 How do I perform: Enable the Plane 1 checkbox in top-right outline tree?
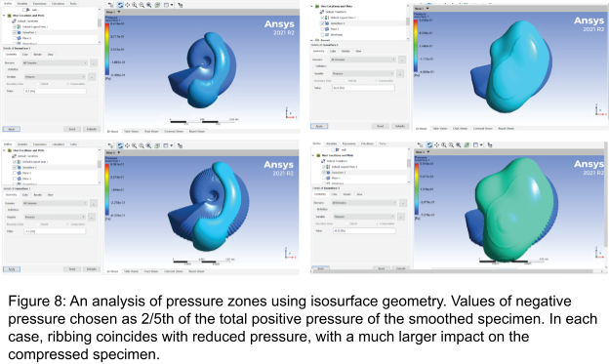click(x=322, y=29)
